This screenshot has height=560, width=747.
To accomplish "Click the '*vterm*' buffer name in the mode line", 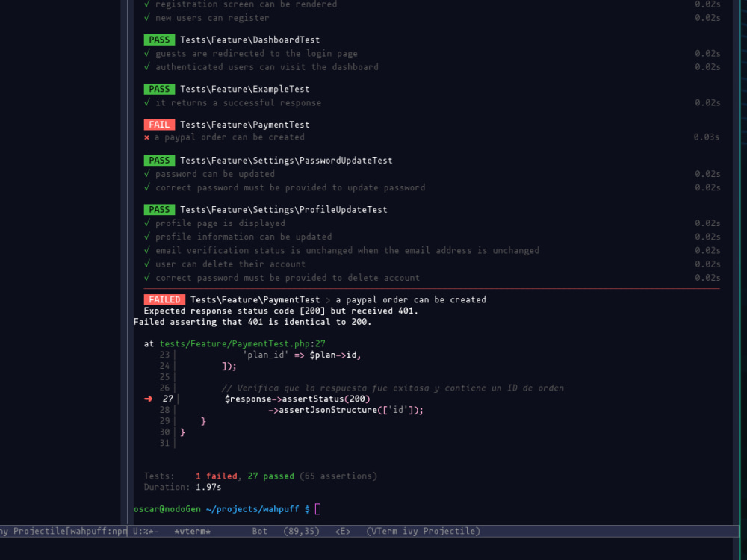I will pyautogui.click(x=193, y=532).
